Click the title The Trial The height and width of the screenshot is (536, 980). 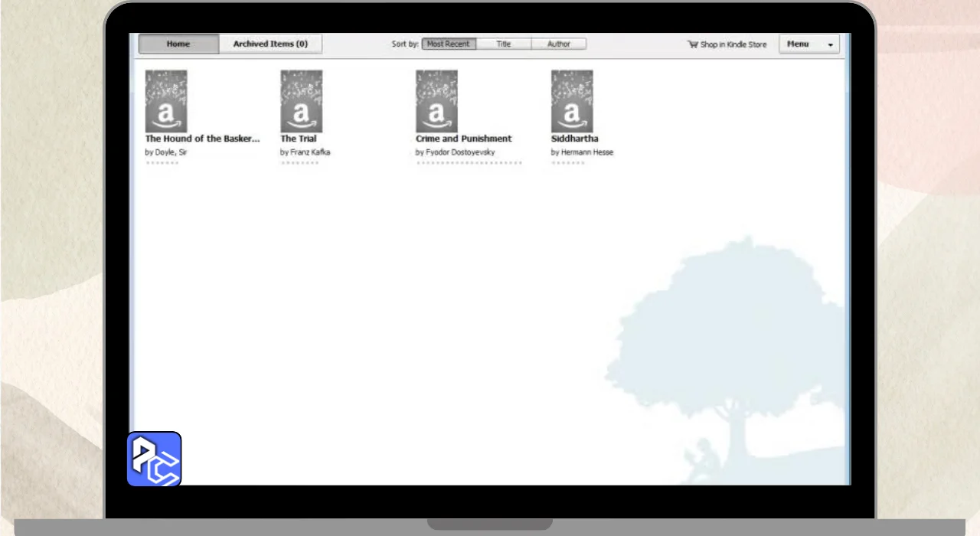[x=299, y=139]
